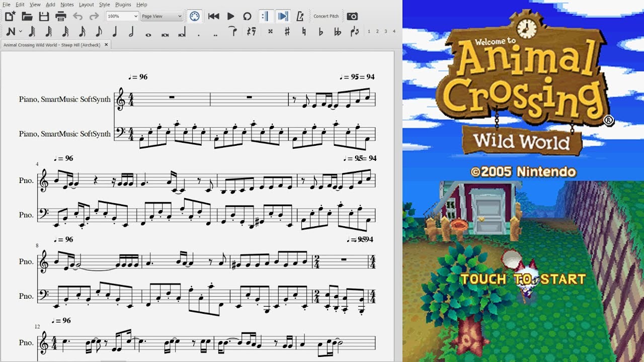
Task: Toggle Concert Pitch display
Action: pyautogui.click(x=326, y=16)
